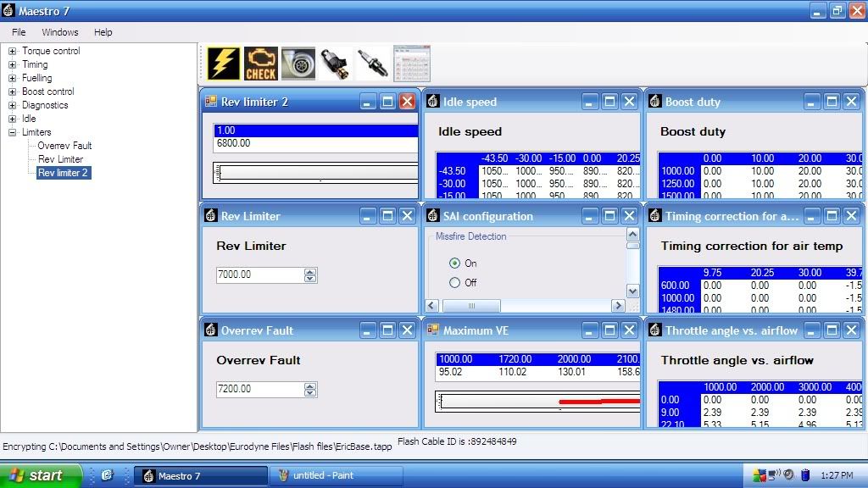This screenshot has height=488, width=868.
Task: Open the File menu
Action: [x=19, y=32]
